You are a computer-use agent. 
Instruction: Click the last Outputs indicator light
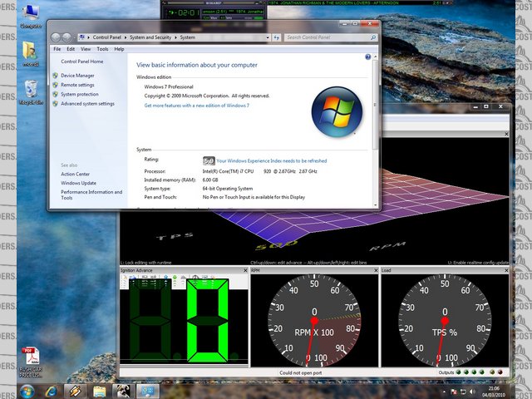(x=500, y=372)
